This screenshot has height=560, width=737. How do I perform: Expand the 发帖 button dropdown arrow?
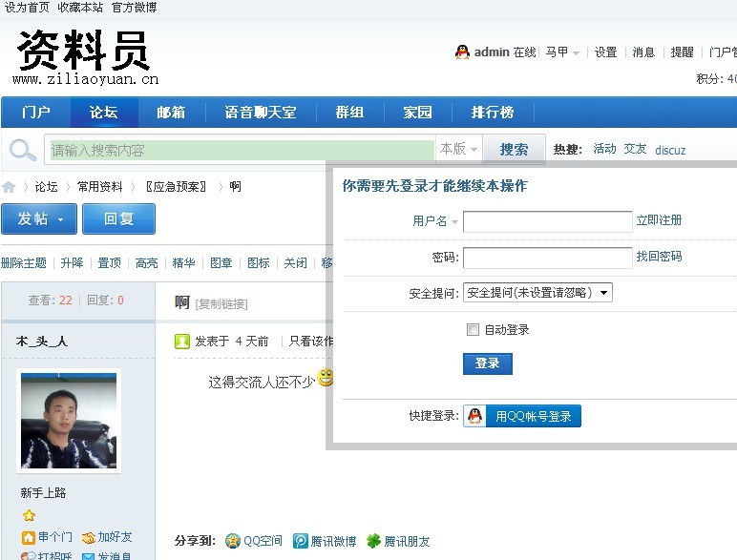pyautogui.click(x=61, y=219)
